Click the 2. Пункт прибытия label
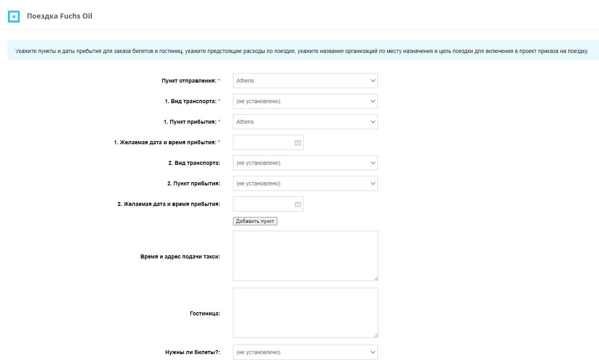 [194, 183]
